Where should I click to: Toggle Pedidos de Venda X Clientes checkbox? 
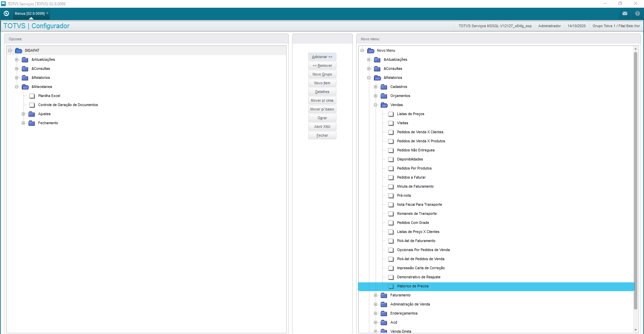point(391,132)
